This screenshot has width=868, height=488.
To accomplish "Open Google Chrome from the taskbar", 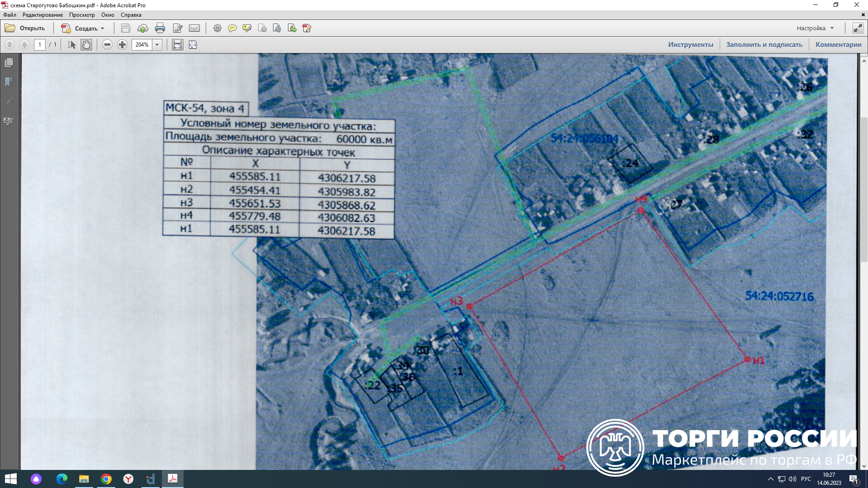I will point(106,479).
